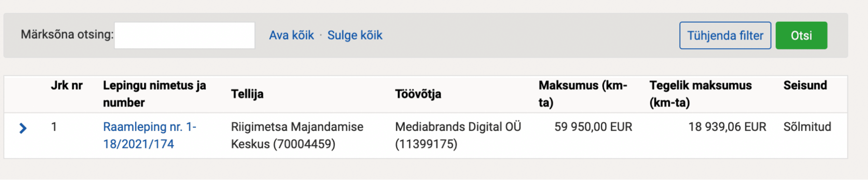The width and height of the screenshot is (868, 180).
Task: Click the Töövõtja column header
Action: [418, 94]
